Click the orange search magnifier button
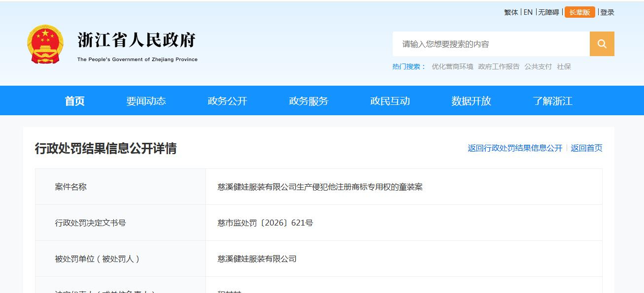This screenshot has height=293, width=644. pos(602,44)
